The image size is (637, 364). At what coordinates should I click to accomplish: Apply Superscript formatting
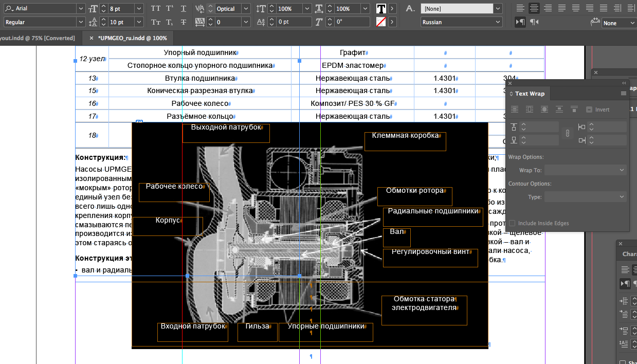coord(170,9)
